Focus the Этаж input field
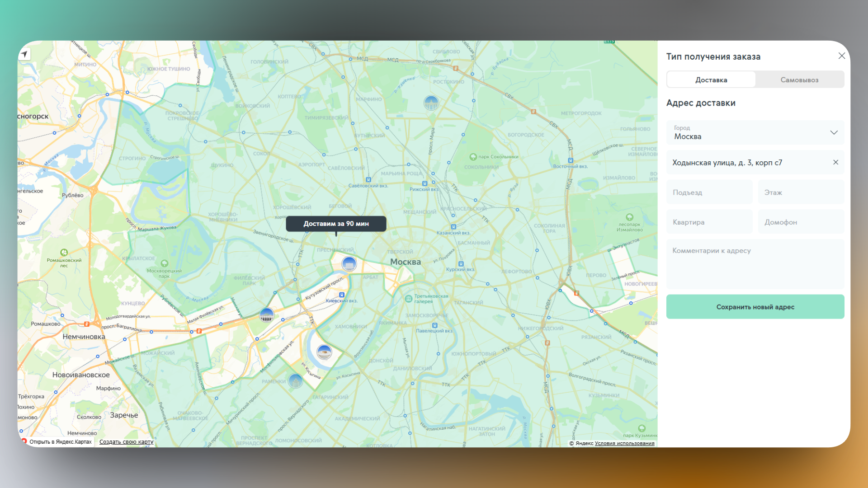868x488 pixels. point(801,192)
